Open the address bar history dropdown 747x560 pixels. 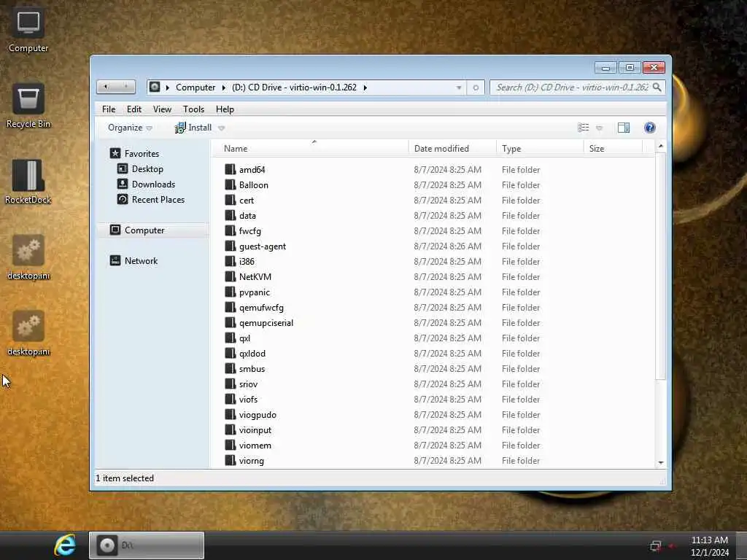tap(459, 87)
